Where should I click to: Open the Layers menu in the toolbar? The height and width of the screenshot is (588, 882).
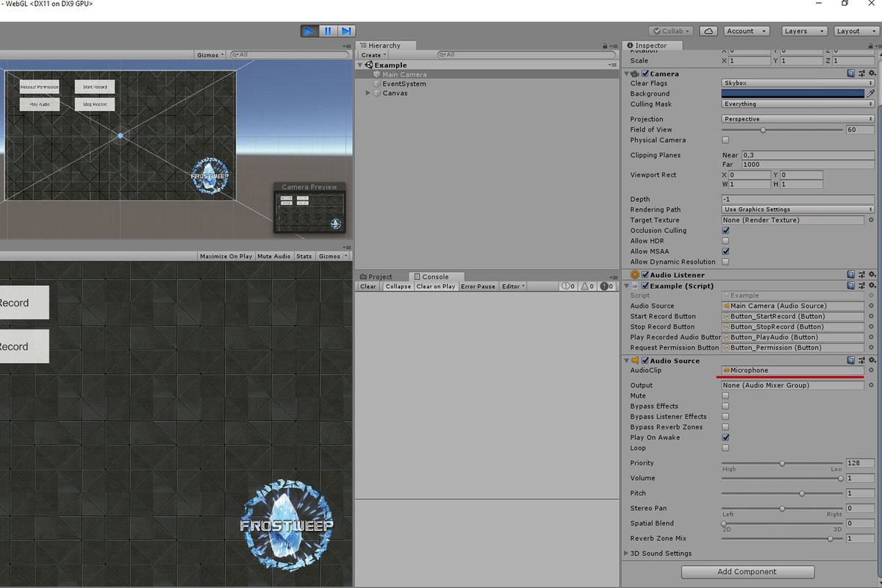[x=803, y=30]
